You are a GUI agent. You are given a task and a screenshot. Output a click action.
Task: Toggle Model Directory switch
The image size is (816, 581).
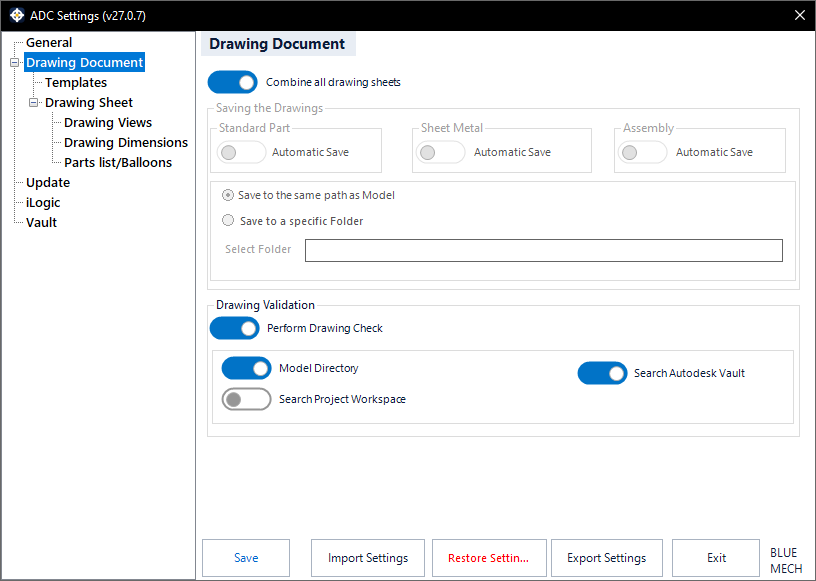[247, 369]
